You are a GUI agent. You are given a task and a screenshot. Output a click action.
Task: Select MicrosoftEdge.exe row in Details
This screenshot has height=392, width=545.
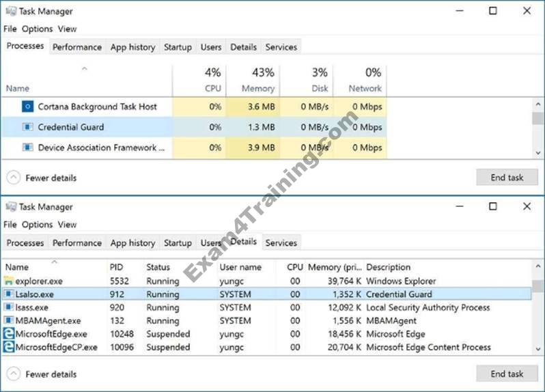pos(267,334)
